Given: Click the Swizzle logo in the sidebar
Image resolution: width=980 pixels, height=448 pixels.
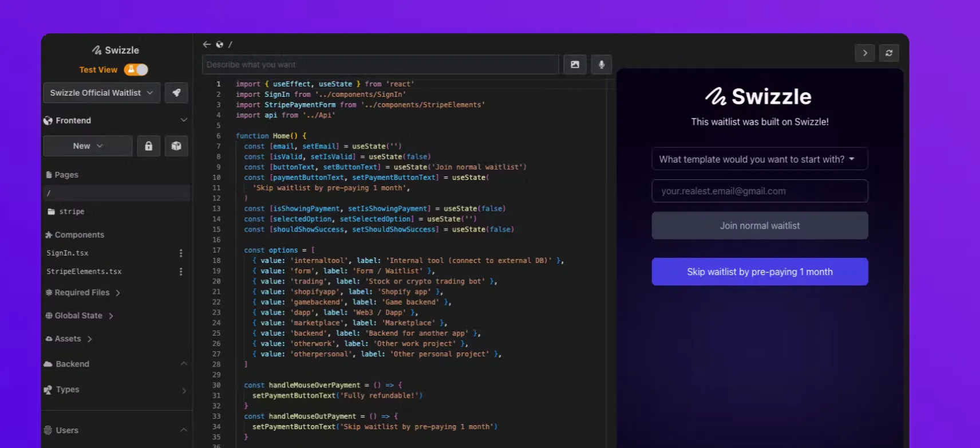Looking at the screenshot, I should point(116,50).
